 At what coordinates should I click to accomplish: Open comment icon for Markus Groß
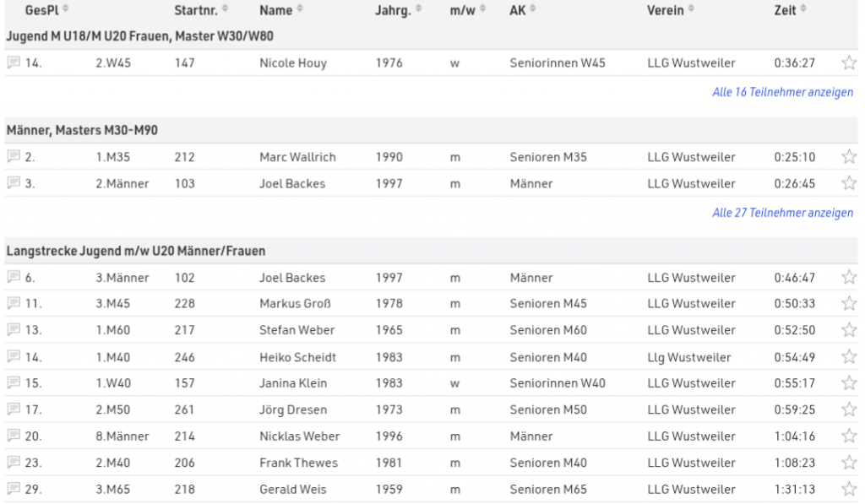click(14, 303)
